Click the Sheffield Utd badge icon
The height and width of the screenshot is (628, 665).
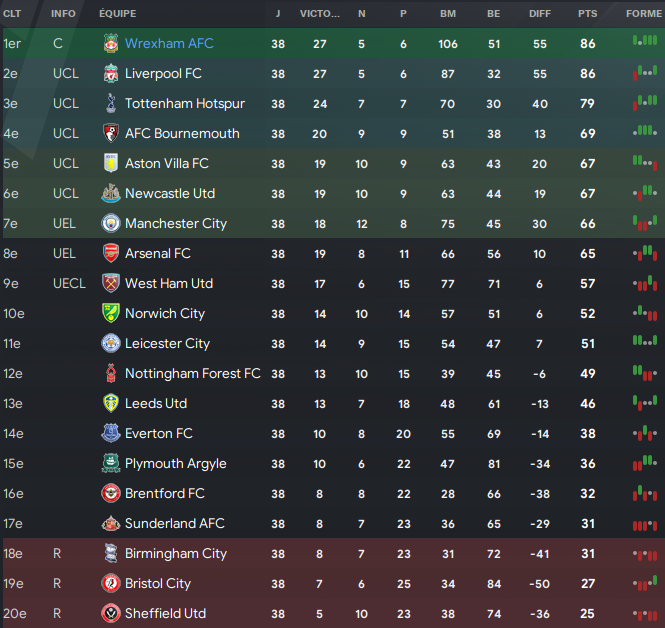tap(111, 614)
